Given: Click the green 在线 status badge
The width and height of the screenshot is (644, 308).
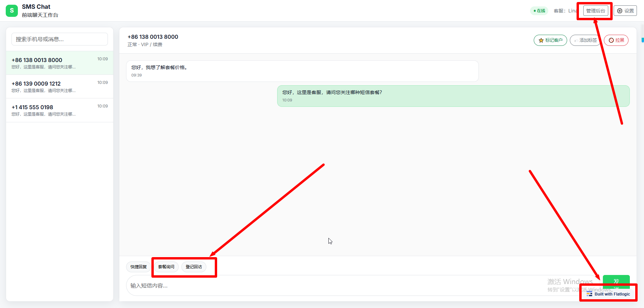Looking at the screenshot, I should coord(539,11).
